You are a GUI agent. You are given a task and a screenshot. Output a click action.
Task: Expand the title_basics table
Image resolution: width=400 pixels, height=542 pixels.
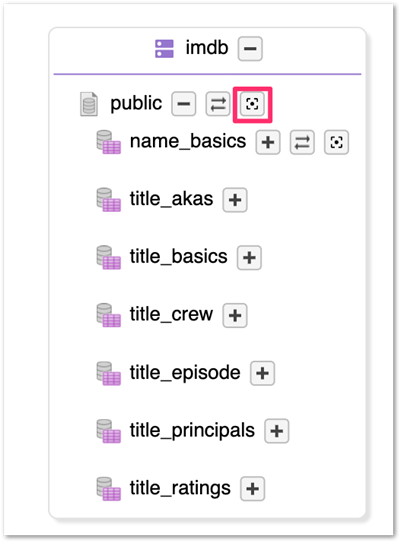click(249, 258)
